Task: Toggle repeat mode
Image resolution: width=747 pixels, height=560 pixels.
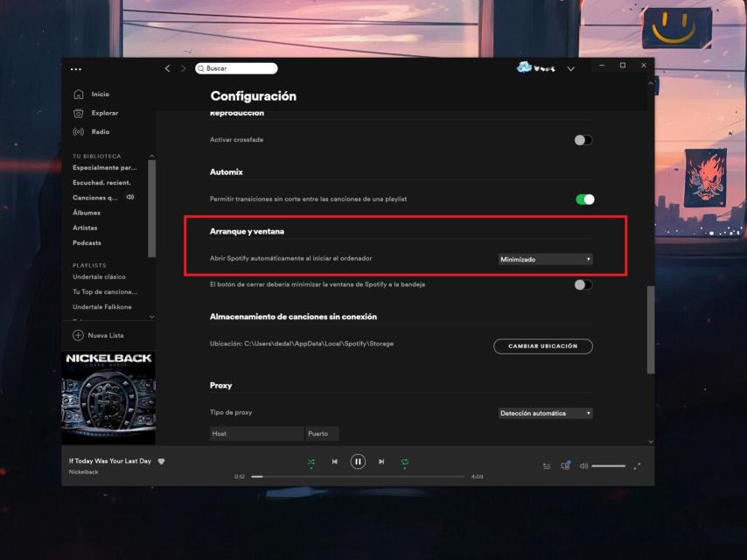Action: [404, 462]
